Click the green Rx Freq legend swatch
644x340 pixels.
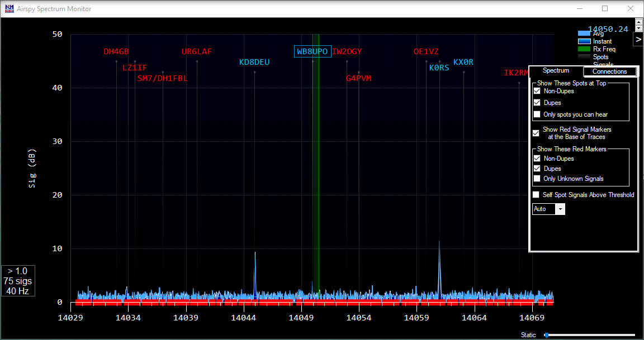click(x=584, y=49)
